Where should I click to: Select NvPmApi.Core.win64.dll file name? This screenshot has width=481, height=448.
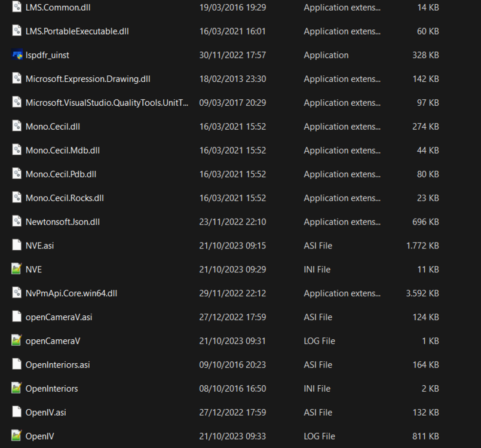71,293
